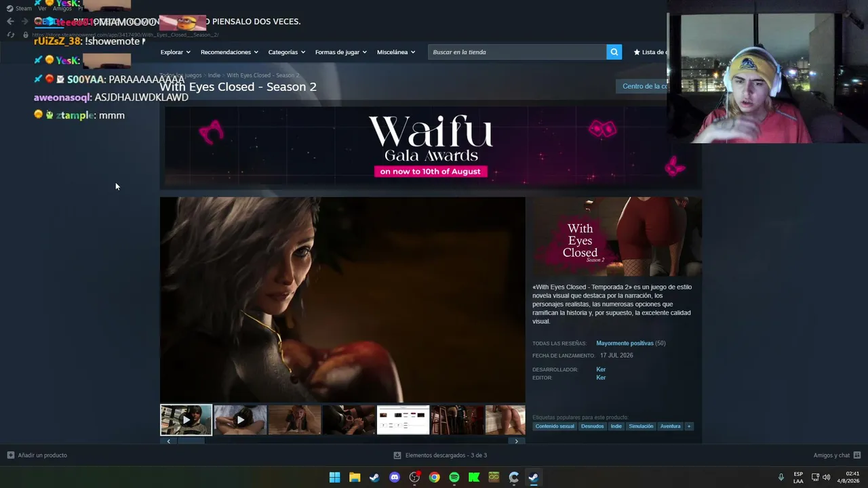Open Spotify from the taskbar

[x=454, y=477]
